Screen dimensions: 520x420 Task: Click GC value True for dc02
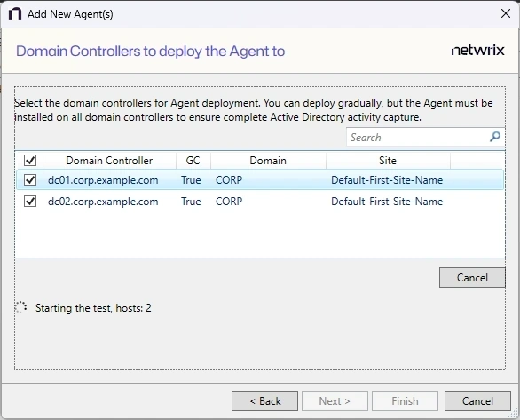[x=191, y=202]
